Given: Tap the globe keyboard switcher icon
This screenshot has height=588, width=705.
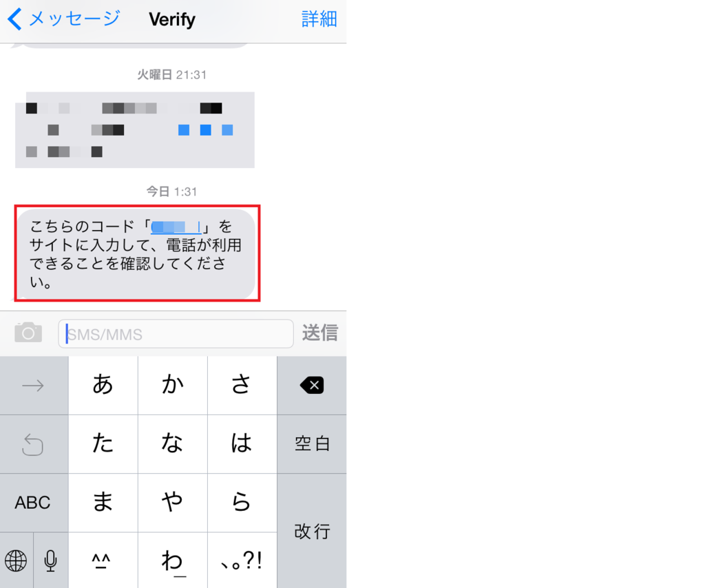Looking at the screenshot, I should 17,560.
